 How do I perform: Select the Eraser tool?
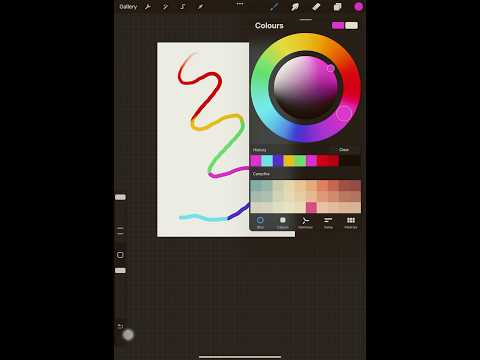[x=316, y=7]
